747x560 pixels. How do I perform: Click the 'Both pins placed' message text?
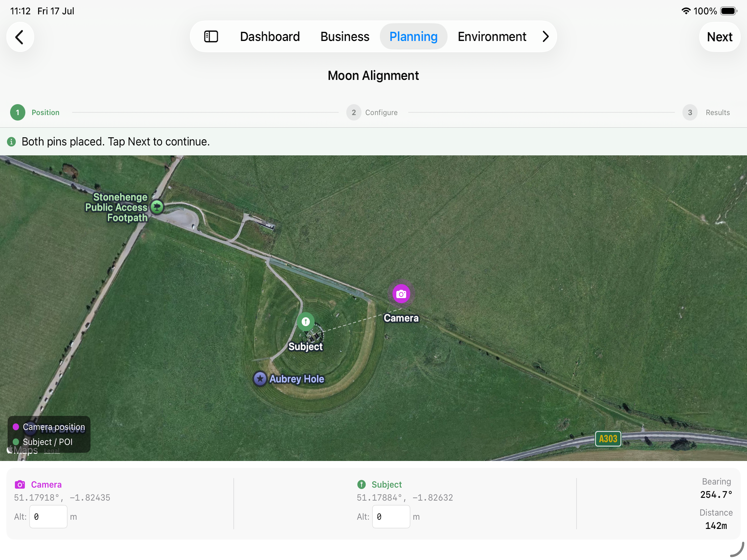tap(115, 142)
